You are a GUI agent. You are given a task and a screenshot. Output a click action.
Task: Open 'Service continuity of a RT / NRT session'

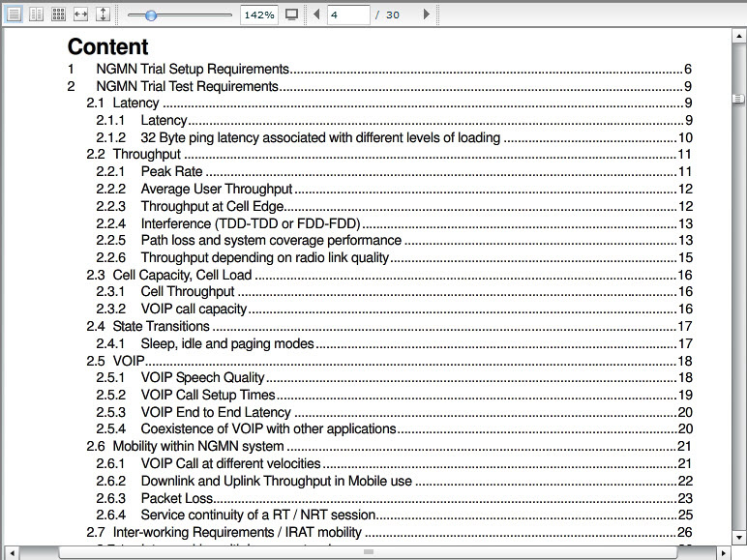click(x=394, y=515)
